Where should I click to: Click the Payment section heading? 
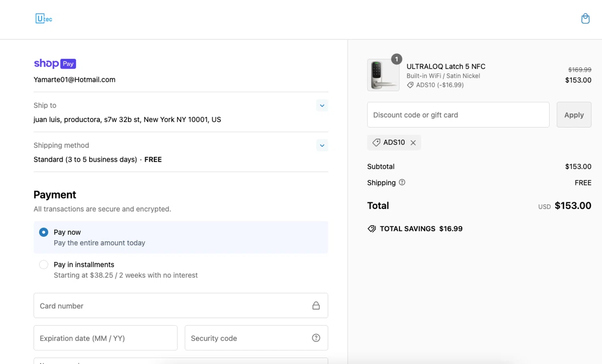tap(55, 195)
